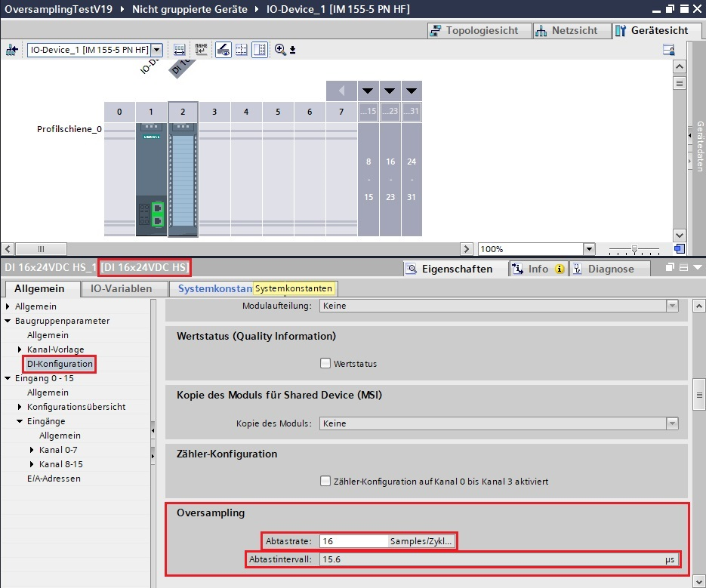Float the inspector window icon
The image size is (706, 588).
point(670,267)
